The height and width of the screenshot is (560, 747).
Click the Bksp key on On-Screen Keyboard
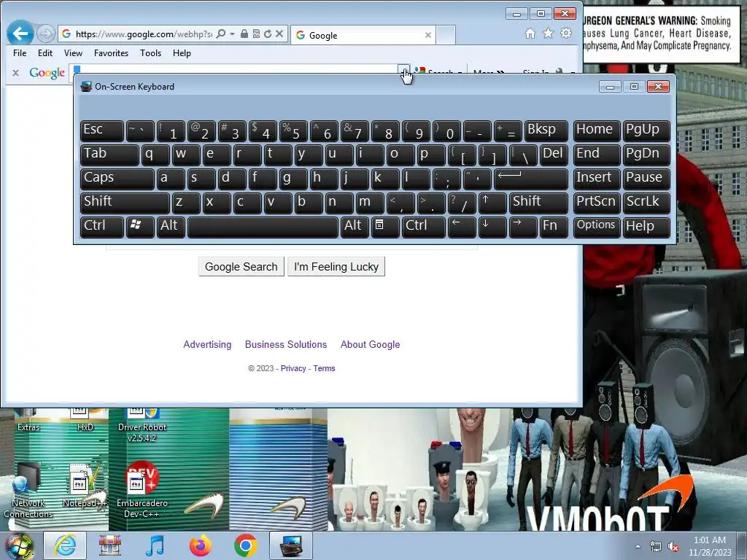(x=546, y=130)
